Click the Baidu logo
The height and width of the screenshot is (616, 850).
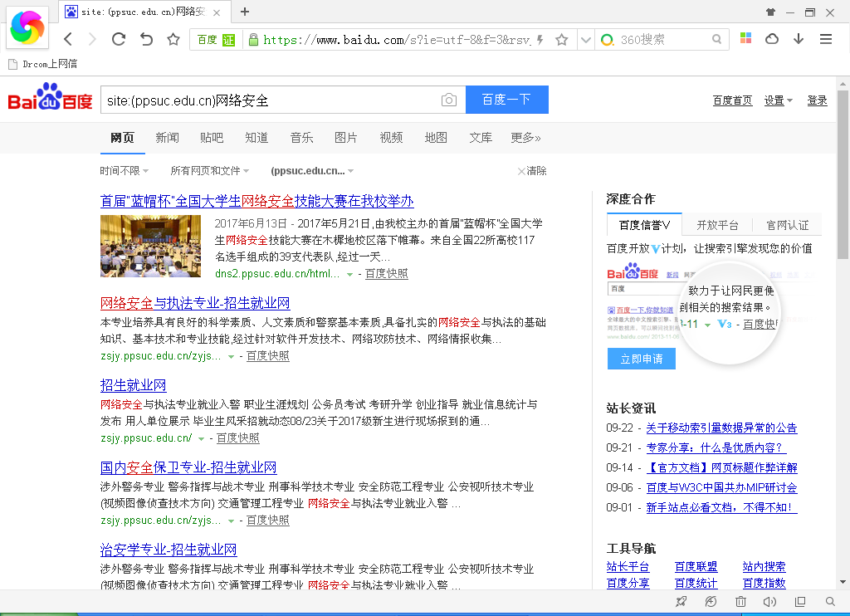tap(50, 96)
